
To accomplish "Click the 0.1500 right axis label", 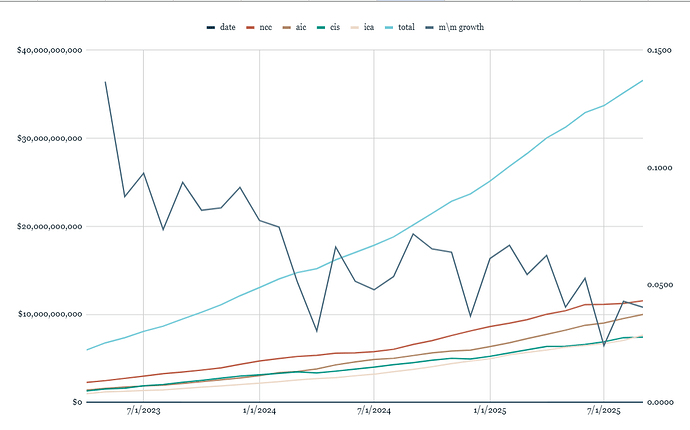I will tap(660, 50).
